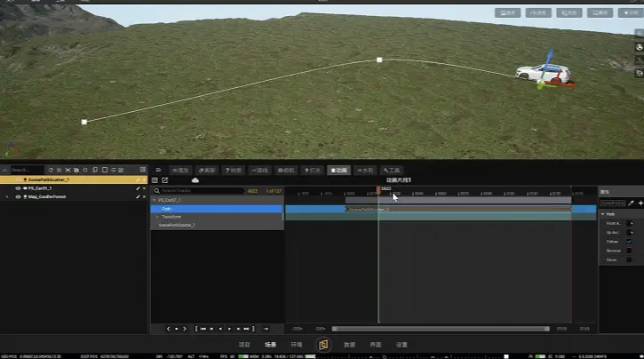
Task: Enable the Force checkbox
Action: coord(629,259)
